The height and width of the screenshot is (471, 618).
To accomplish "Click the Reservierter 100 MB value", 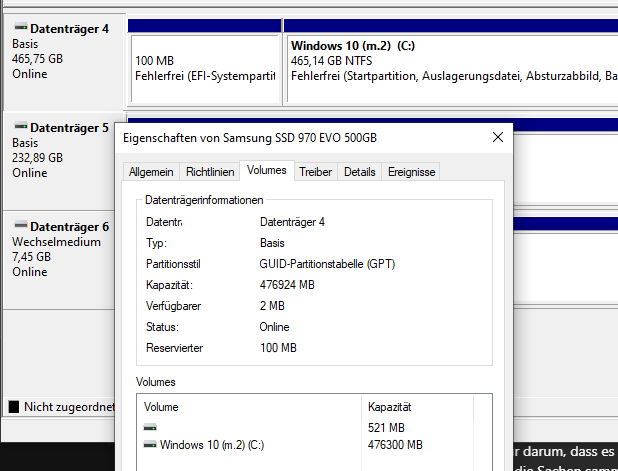I will [278, 348].
